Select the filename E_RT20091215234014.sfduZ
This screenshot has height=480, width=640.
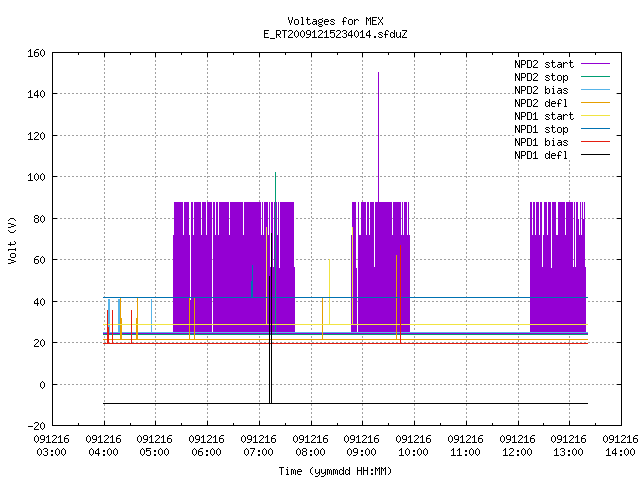[335, 34]
